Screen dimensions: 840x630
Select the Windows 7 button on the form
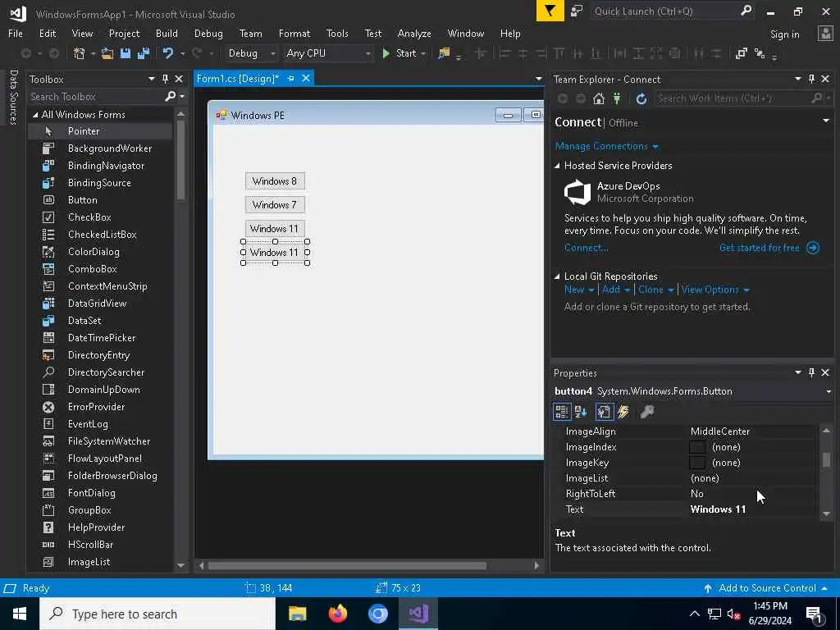275,204
